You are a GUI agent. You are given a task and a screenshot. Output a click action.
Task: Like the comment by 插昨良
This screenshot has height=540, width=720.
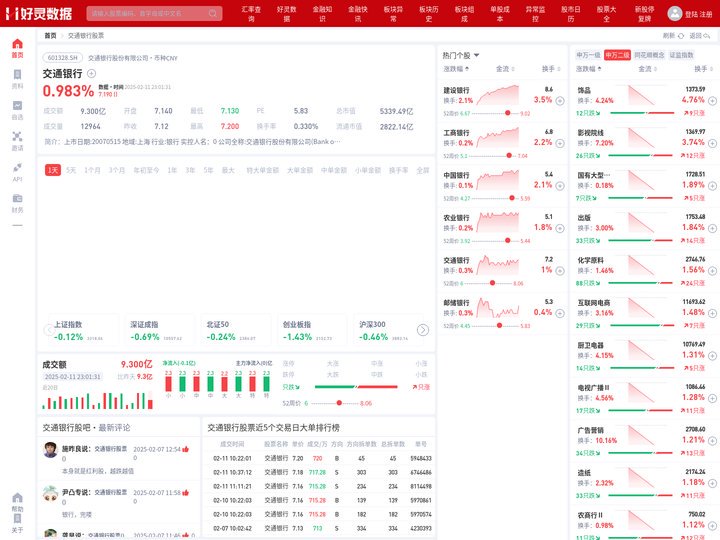click(186, 449)
